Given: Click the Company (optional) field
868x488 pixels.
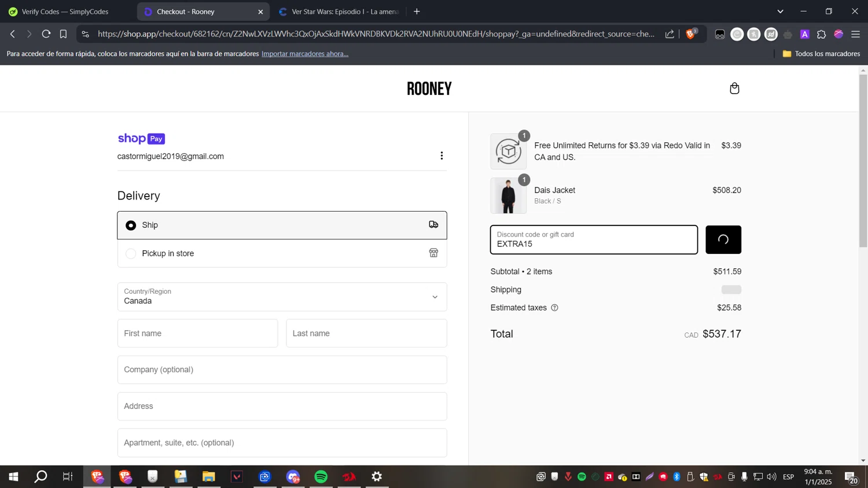Looking at the screenshot, I should pos(282,369).
